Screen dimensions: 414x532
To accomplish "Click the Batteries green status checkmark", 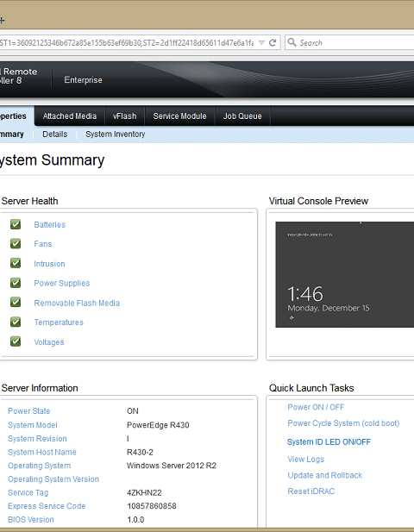I will click(16, 224).
